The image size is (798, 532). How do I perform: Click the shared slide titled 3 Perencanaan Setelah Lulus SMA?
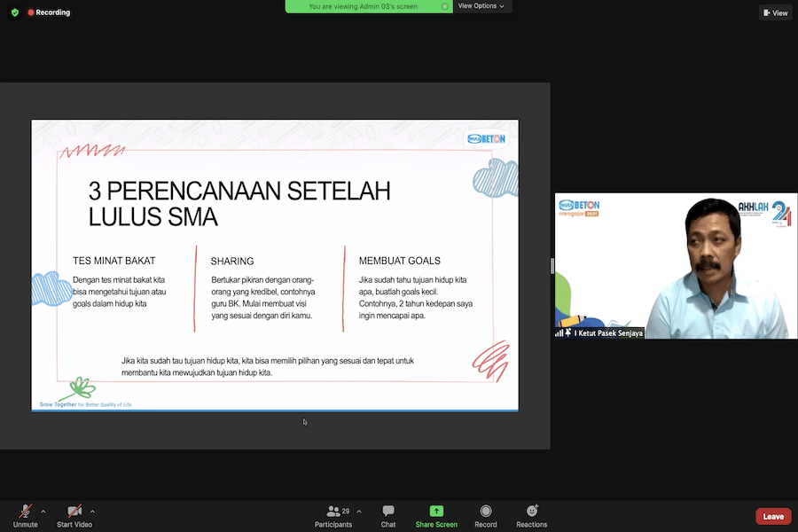(x=275, y=266)
